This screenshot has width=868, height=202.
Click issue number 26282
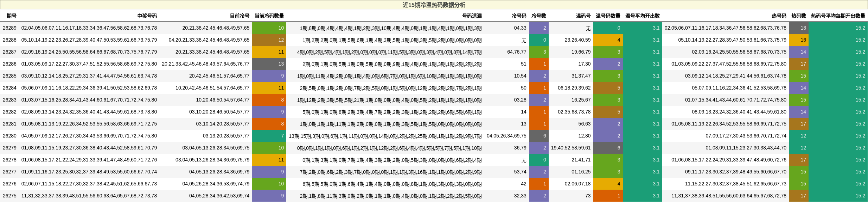9,112
